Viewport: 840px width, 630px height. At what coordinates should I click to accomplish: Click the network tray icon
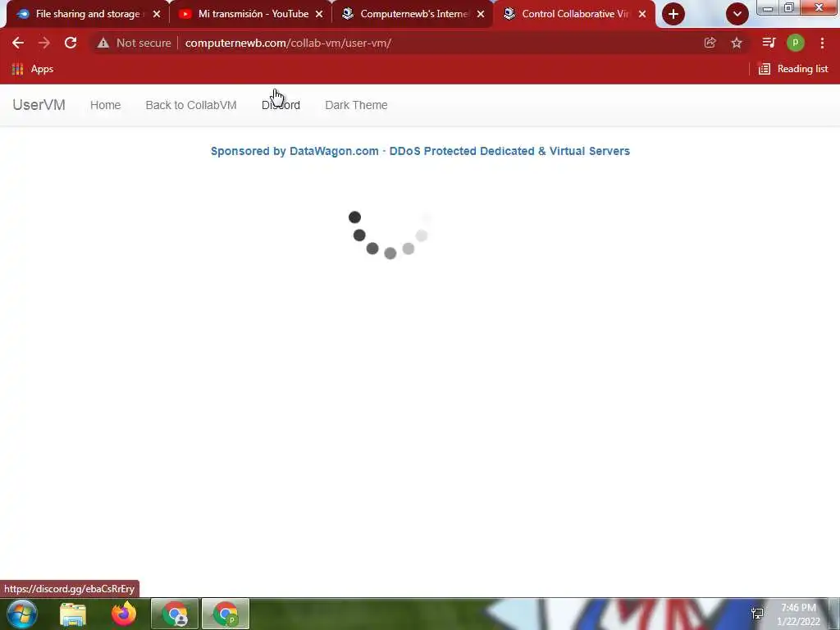pyautogui.click(x=757, y=614)
